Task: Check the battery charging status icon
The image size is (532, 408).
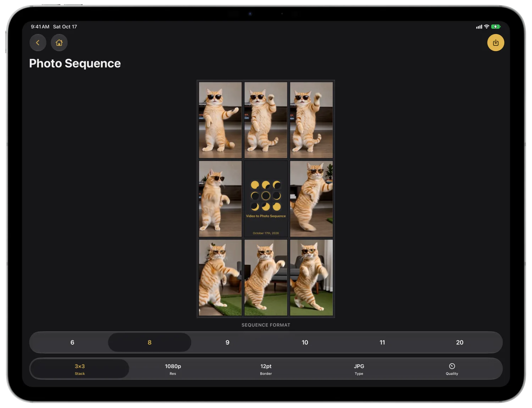Action: pyautogui.click(x=495, y=27)
